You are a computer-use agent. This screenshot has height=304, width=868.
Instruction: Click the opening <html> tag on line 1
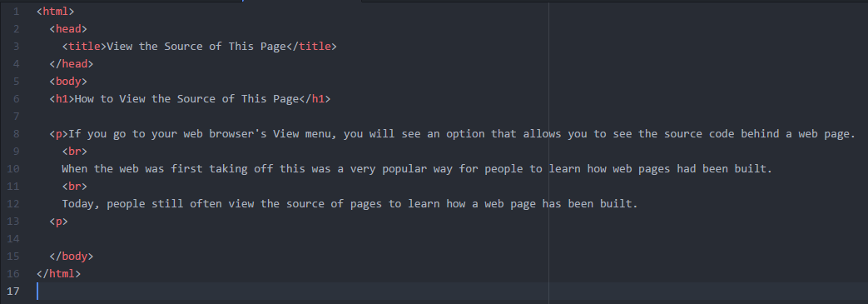click(x=56, y=11)
